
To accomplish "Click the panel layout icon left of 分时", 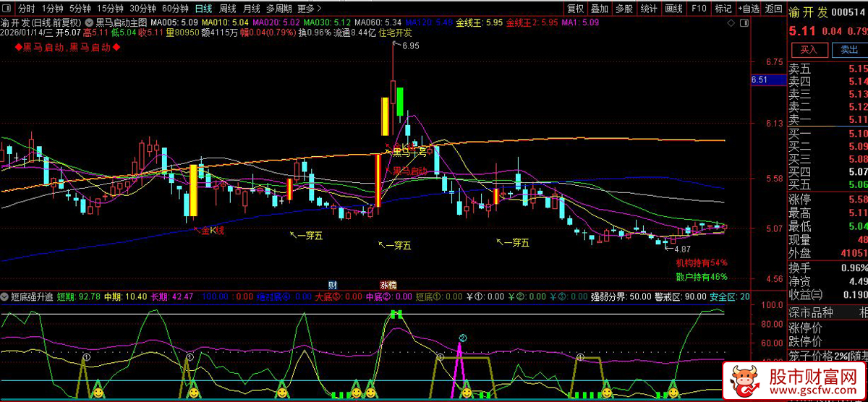I will [8, 9].
